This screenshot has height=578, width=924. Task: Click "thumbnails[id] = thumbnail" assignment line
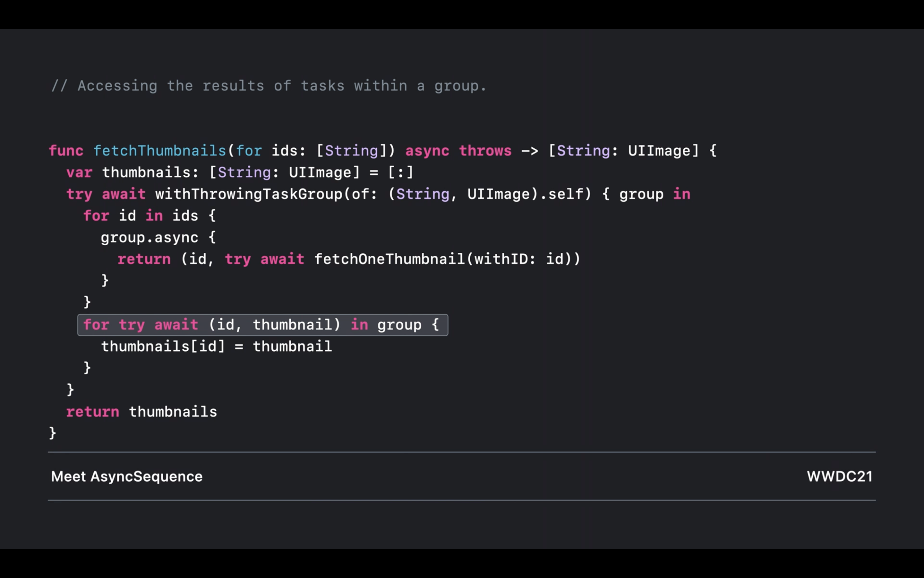pos(217,346)
